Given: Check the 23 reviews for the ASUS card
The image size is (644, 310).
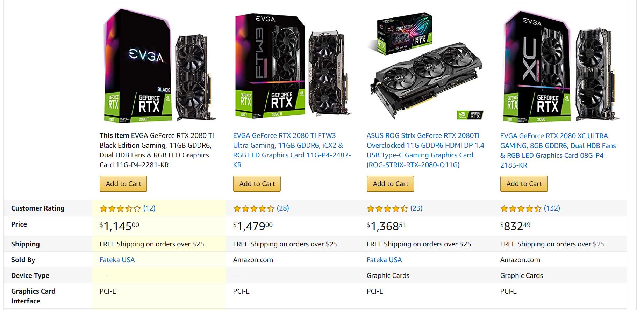Looking at the screenshot, I should click(416, 208).
